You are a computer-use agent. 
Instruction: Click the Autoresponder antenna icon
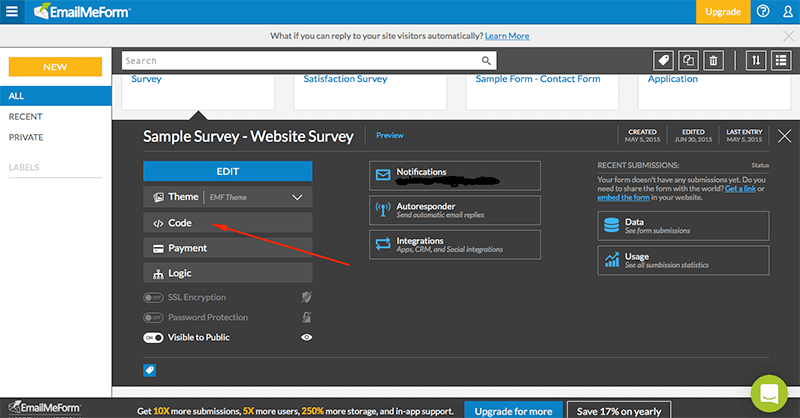[x=383, y=209]
